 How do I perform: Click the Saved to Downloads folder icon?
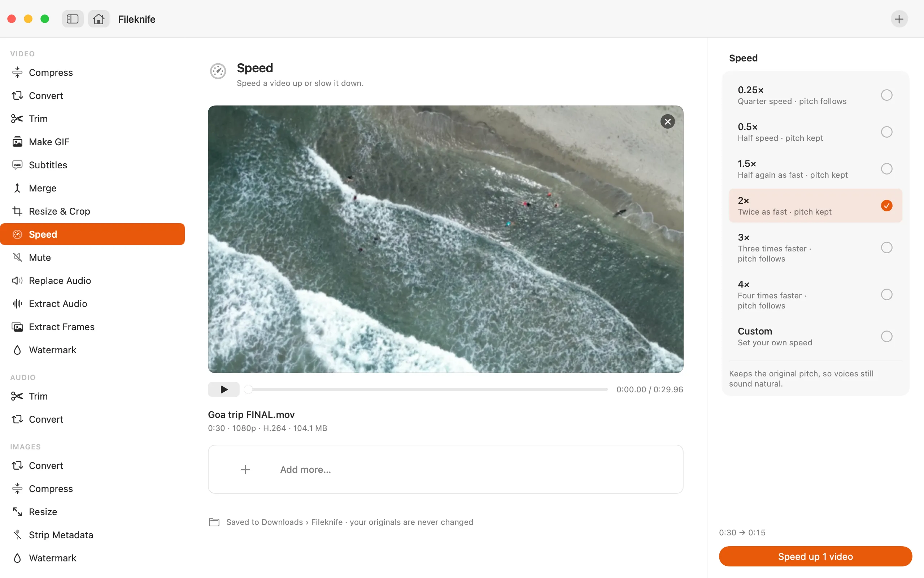tap(214, 522)
